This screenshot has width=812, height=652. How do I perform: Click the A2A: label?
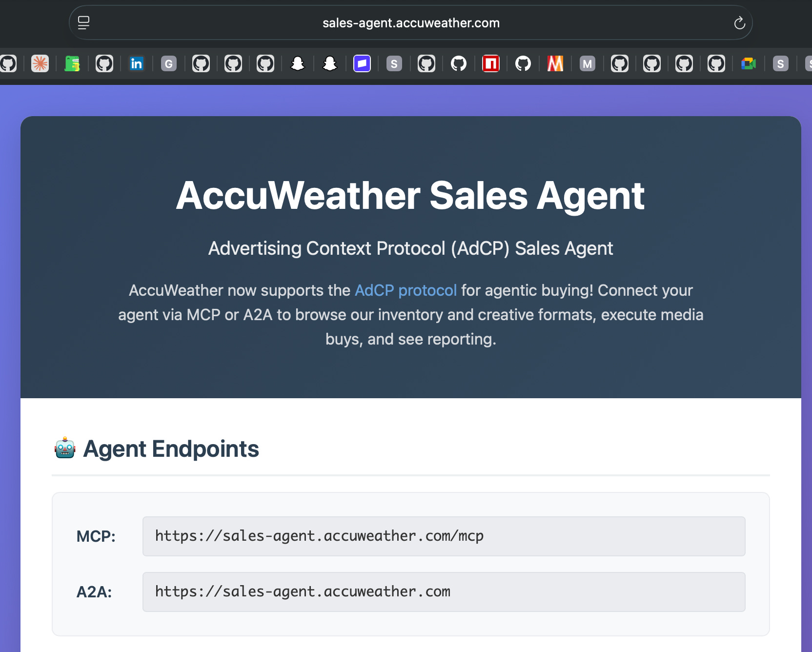pyautogui.click(x=94, y=592)
